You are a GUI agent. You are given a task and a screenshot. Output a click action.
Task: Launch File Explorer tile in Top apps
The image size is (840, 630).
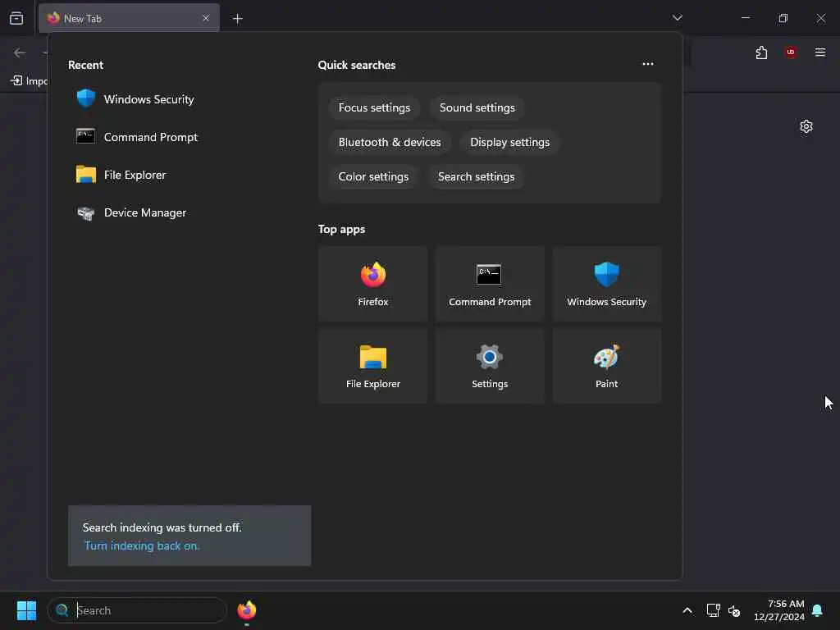tap(373, 366)
